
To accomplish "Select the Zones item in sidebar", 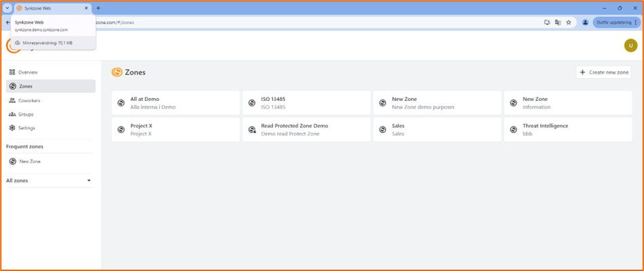I will (x=26, y=86).
